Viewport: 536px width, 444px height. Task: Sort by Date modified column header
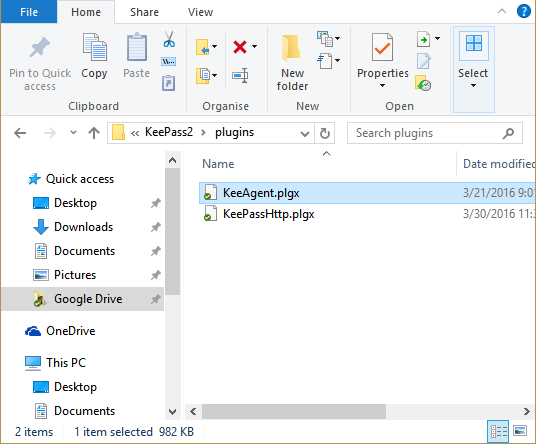[498, 164]
